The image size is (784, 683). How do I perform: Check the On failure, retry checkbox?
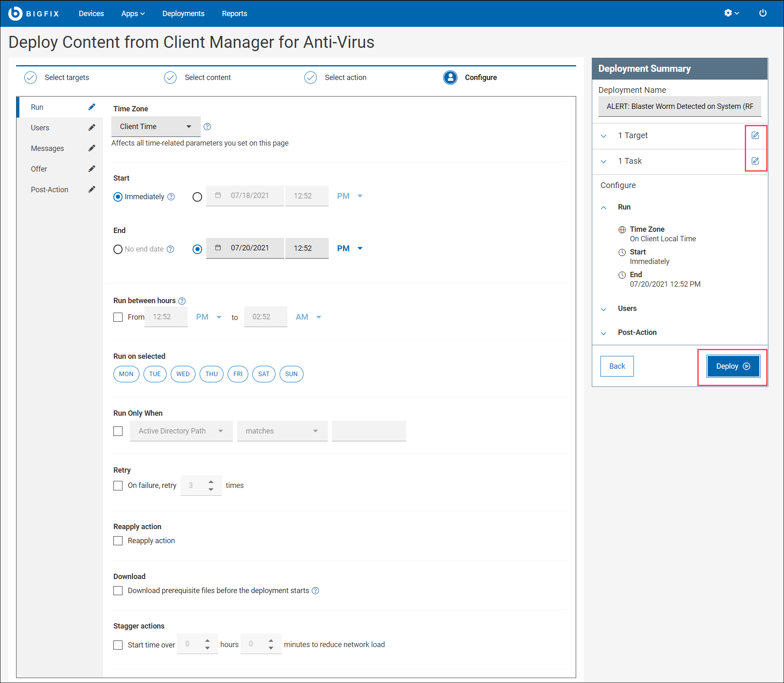point(118,485)
